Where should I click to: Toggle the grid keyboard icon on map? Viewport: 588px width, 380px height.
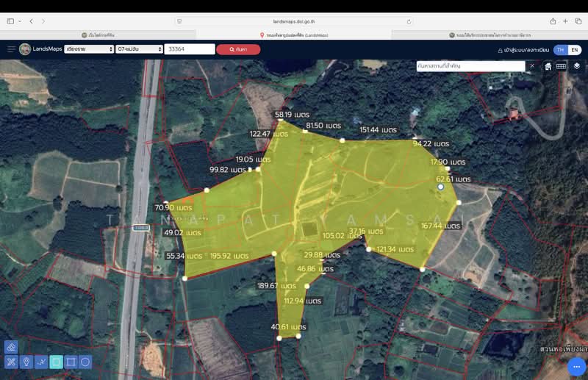(562, 66)
